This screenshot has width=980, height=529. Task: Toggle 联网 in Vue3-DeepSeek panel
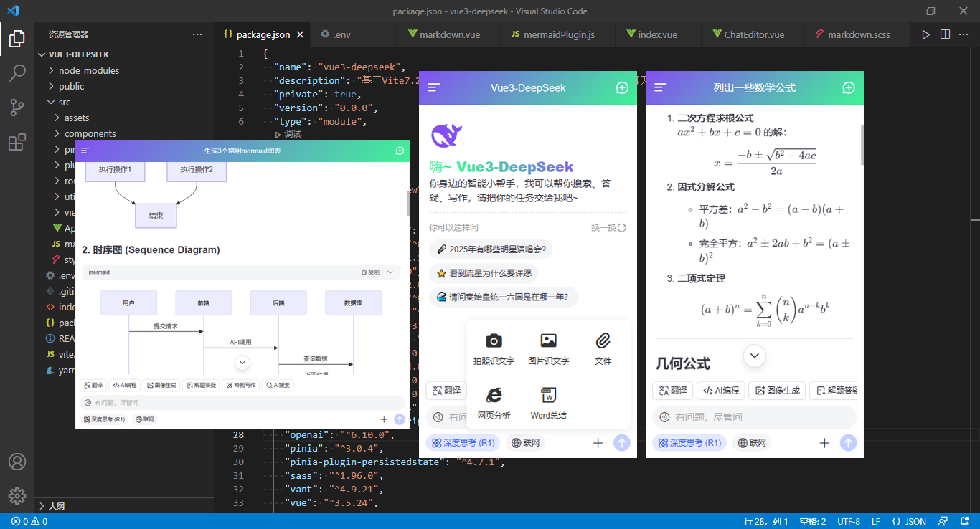tap(525, 443)
